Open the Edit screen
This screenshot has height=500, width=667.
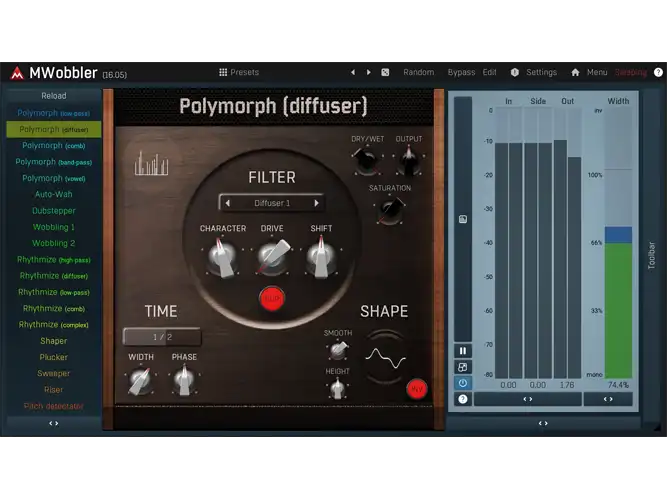489,72
